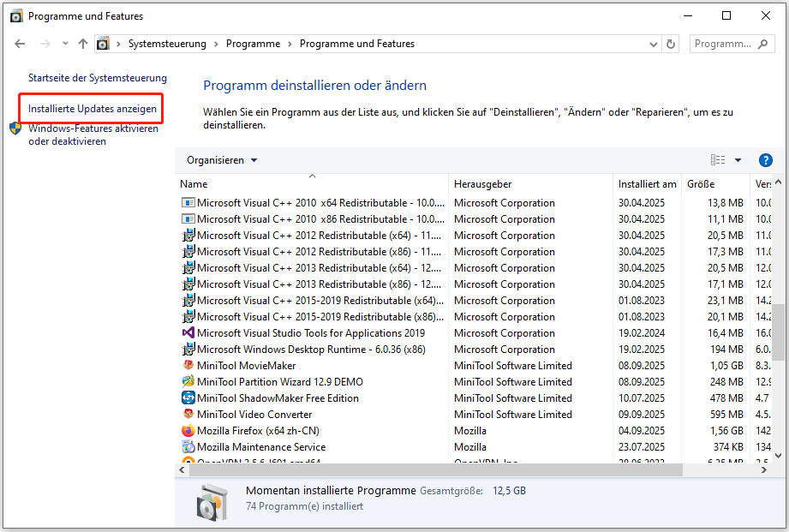Viewport: 789px width, 532px height.
Task: Open Windows-Features aktivieren oder deaktivieren
Action: 93,134
